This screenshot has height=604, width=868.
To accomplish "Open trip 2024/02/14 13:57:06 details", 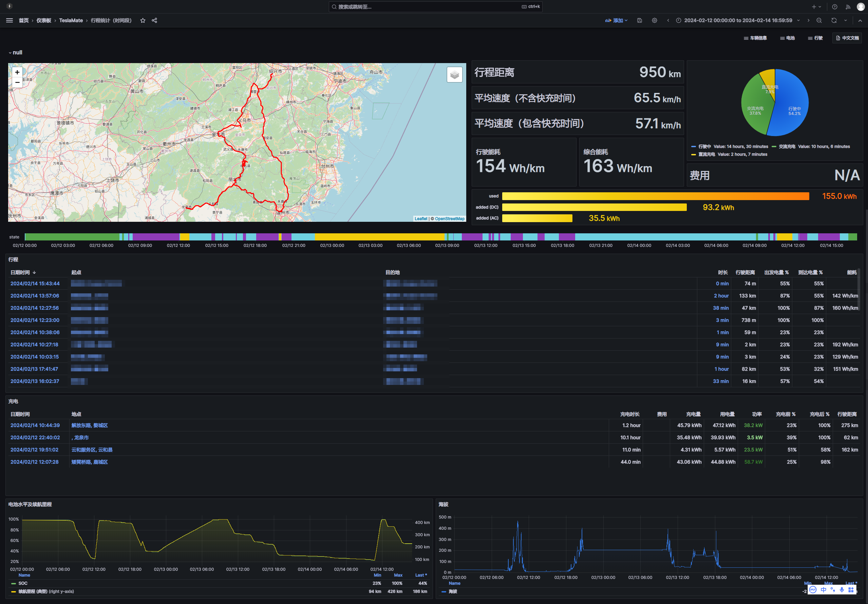I will coord(35,296).
